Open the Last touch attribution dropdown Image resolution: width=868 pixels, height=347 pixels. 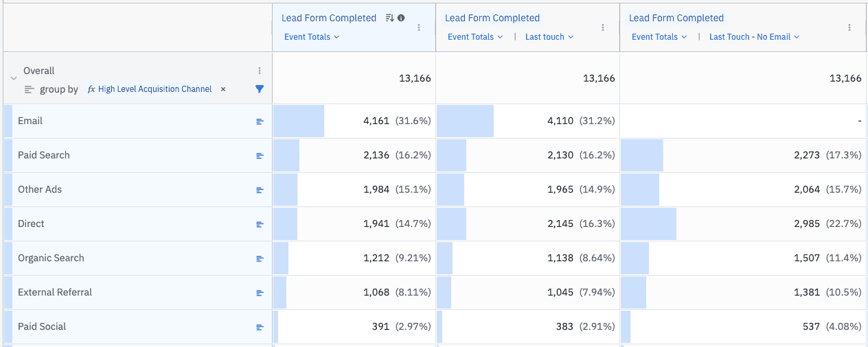pyautogui.click(x=549, y=37)
